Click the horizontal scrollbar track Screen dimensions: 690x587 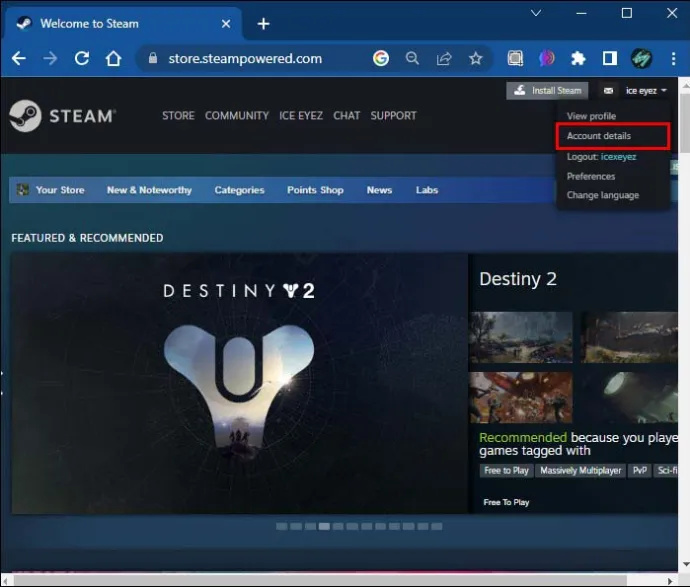click(338, 581)
